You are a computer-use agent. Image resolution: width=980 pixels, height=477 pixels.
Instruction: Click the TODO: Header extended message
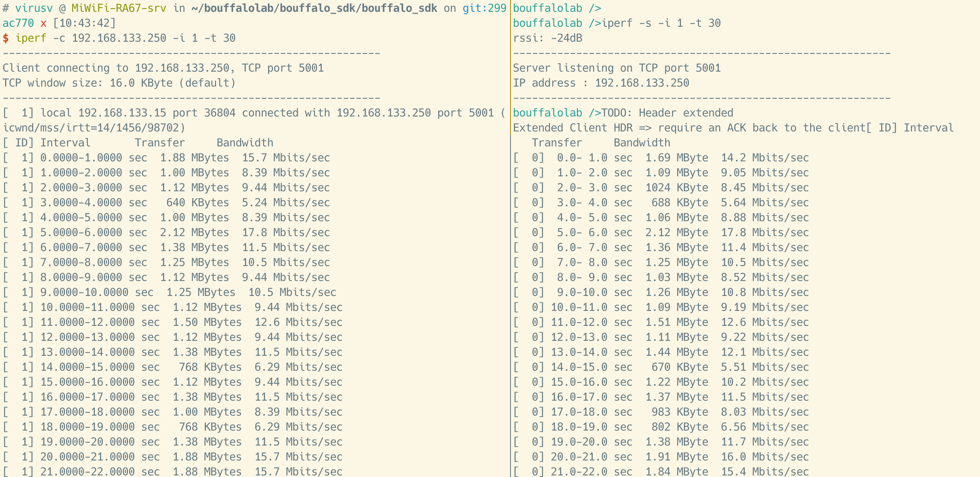point(667,113)
